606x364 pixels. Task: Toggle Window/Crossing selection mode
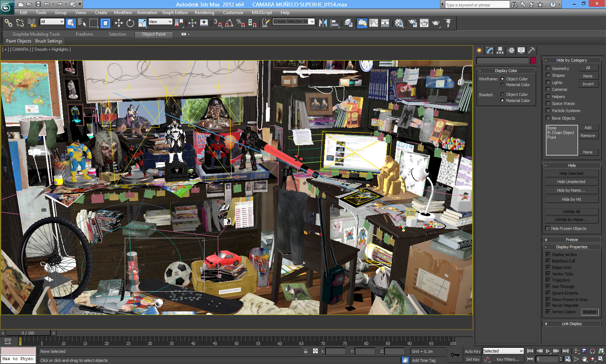click(x=105, y=23)
